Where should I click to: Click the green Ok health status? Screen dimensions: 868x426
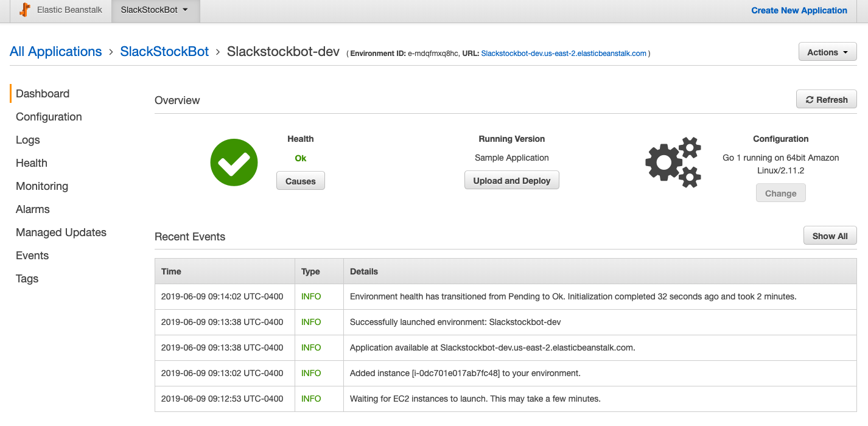coord(301,158)
